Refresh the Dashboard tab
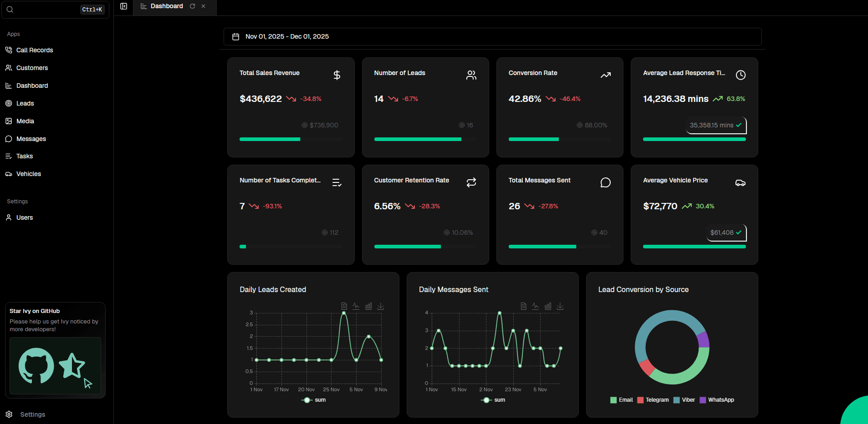This screenshot has height=424, width=868. tap(193, 6)
